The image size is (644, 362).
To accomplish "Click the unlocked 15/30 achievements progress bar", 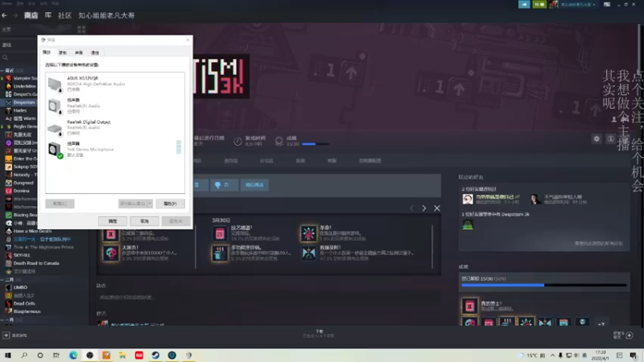I will pos(544,285).
